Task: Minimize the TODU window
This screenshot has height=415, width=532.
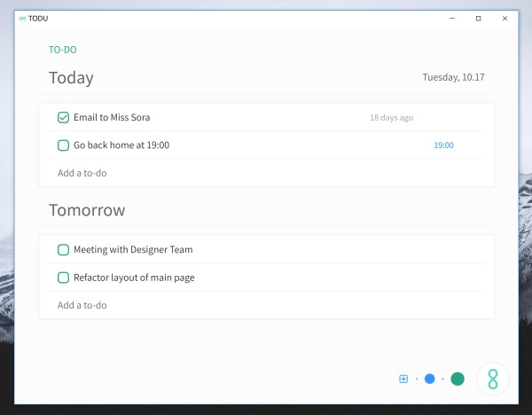Action: [451, 18]
